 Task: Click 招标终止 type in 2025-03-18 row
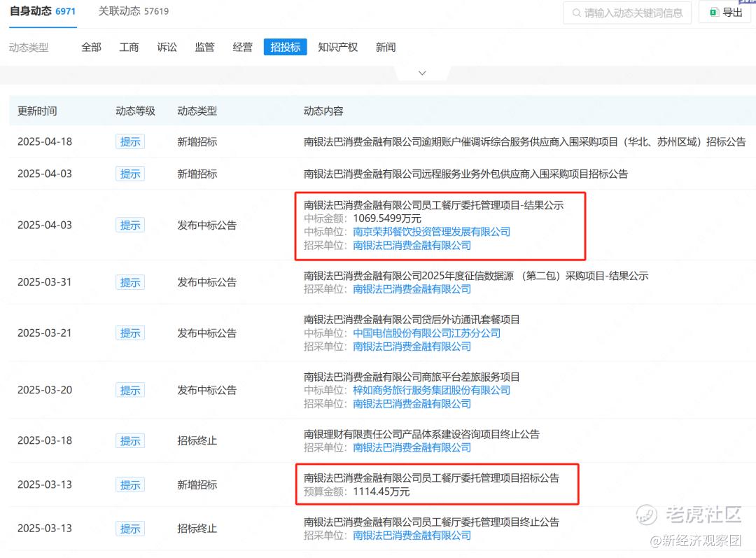[197, 441]
